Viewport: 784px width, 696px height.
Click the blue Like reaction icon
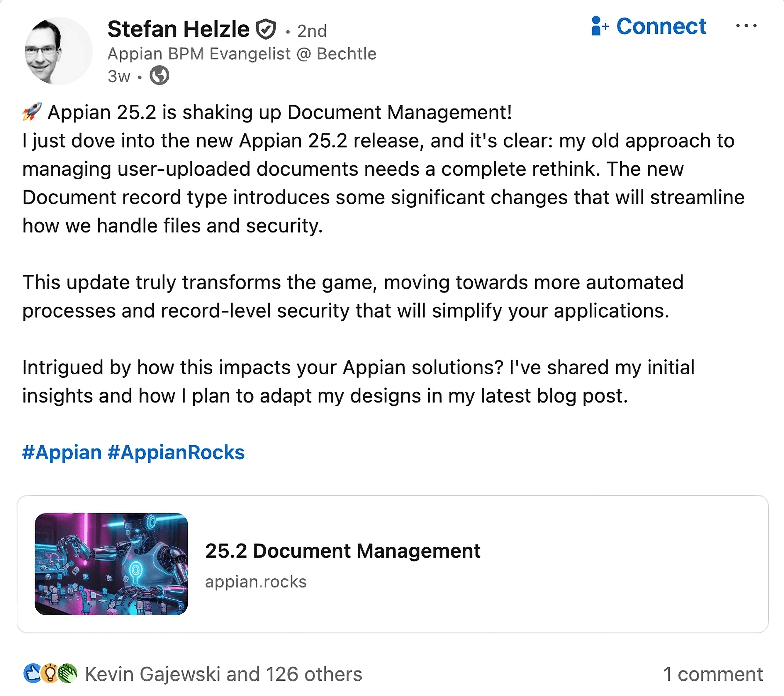(32, 673)
